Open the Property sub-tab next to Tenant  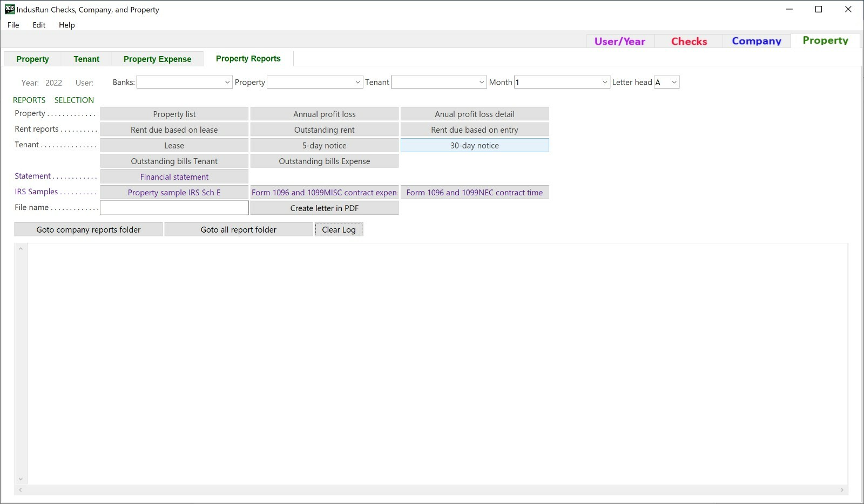click(32, 59)
